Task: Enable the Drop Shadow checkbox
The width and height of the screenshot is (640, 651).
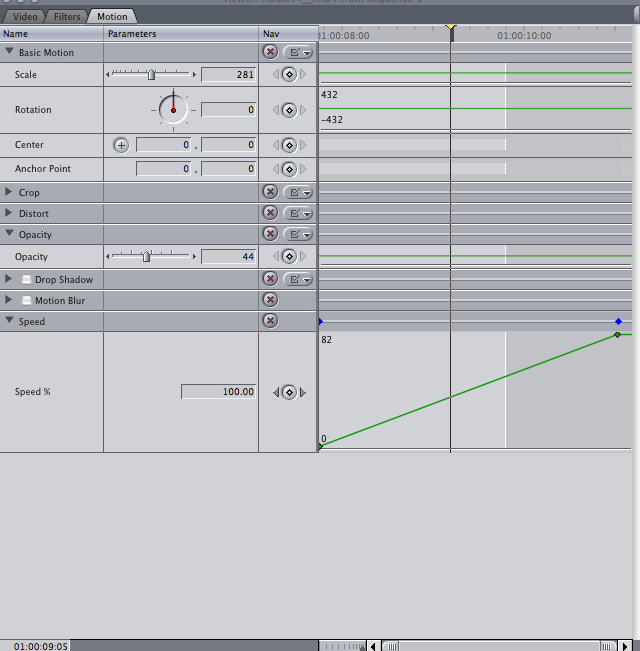Action: click(27, 279)
